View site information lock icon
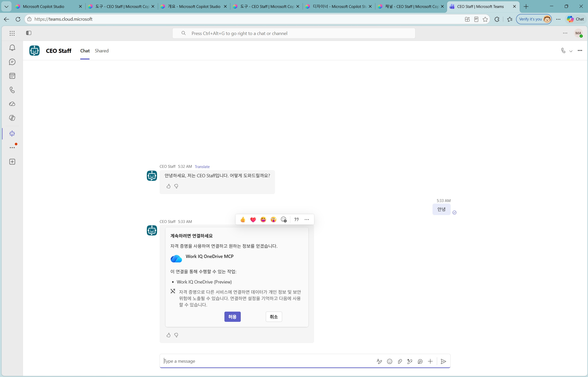 point(29,19)
